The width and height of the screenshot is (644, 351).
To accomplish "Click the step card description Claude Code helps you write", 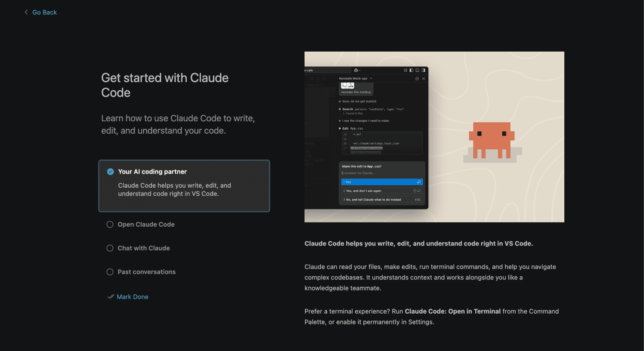I will pyautogui.click(x=175, y=190).
